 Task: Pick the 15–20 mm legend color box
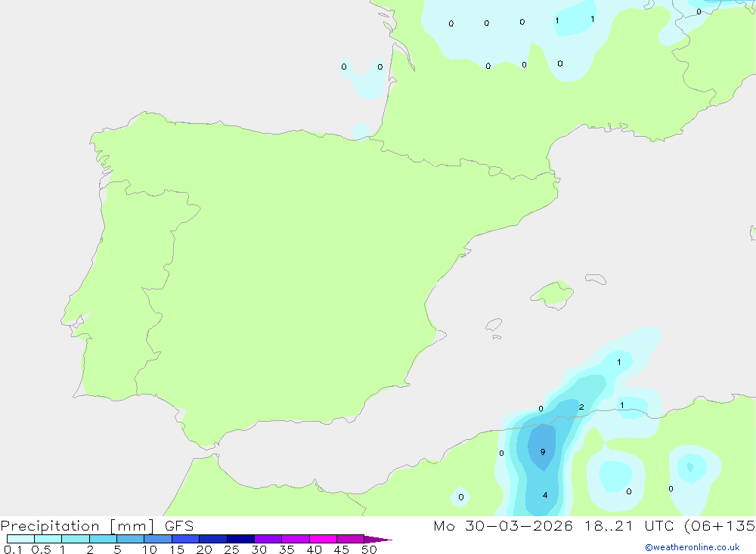[186, 539]
